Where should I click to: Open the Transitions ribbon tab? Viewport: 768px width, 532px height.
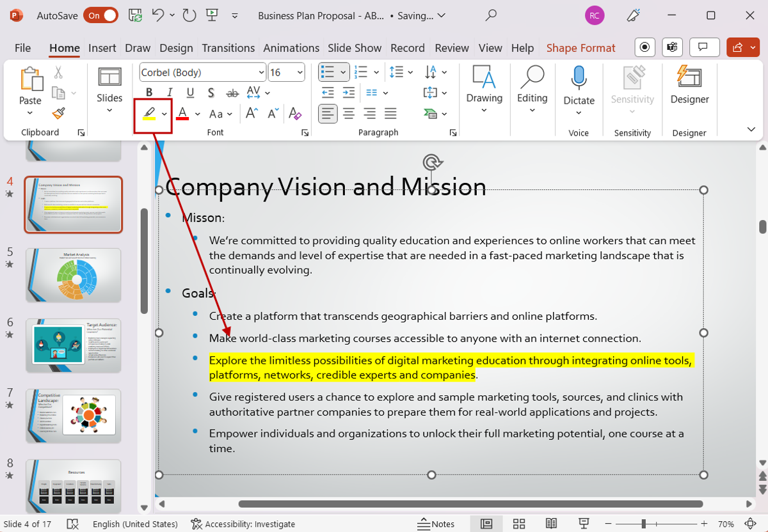click(228, 47)
